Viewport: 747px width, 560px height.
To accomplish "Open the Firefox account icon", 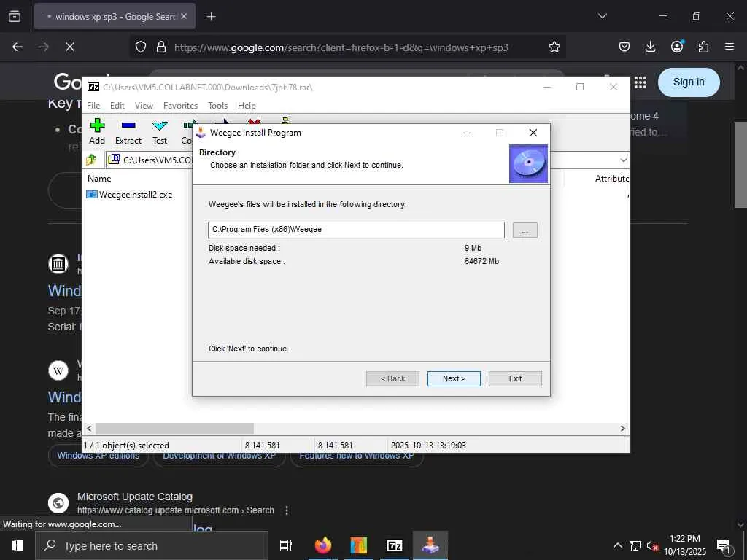I will pos(677,47).
